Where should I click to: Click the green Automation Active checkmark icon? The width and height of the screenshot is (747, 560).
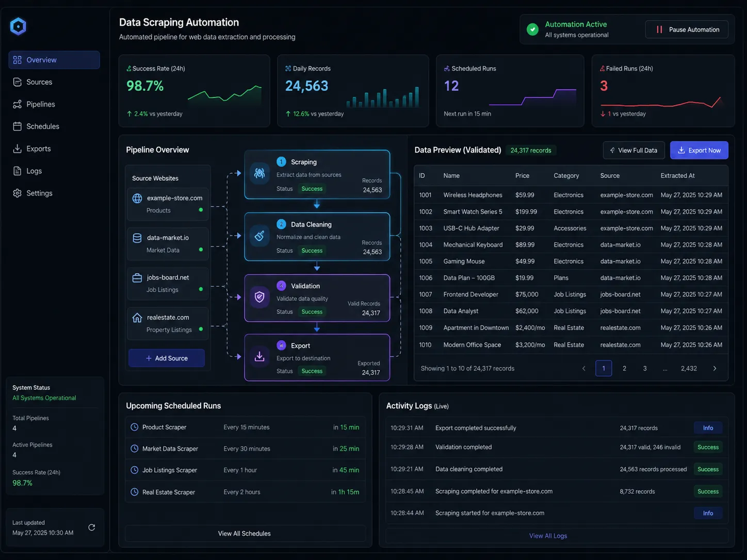click(532, 29)
